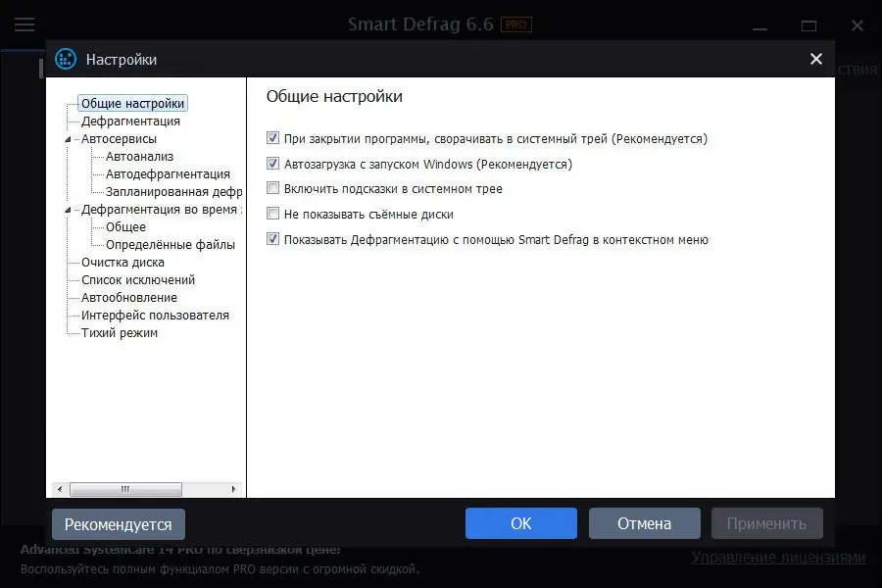Click the Smart Defrag settings gear icon

pos(65,59)
